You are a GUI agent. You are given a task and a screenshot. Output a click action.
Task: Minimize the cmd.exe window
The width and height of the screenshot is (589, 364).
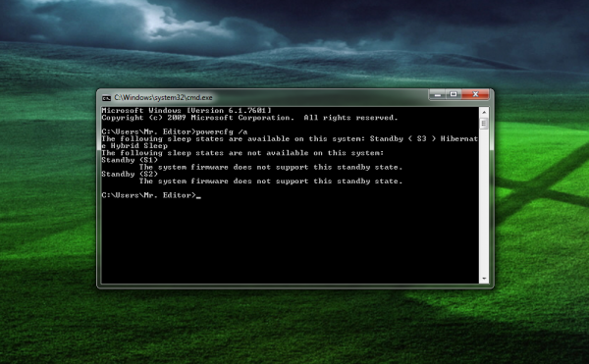coord(437,94)
